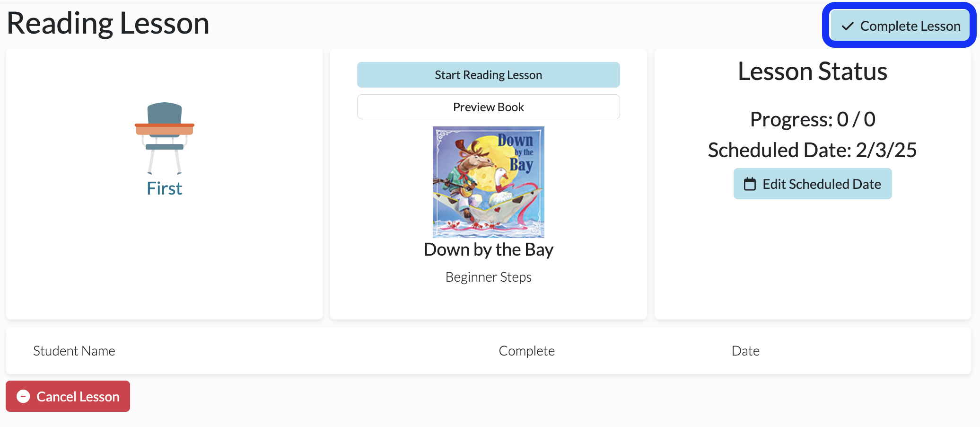Click the Down by the Bay title
Image resolution: width=980 pixels, height=427 pixels.
[488, 249]
